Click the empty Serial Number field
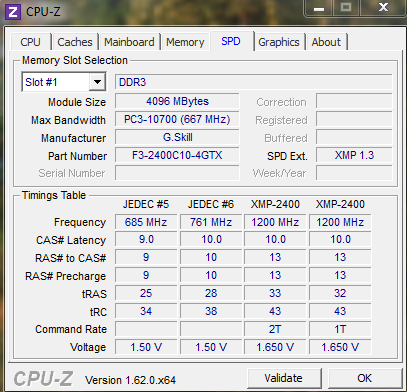Screen dimensions: 407x392 177,173
